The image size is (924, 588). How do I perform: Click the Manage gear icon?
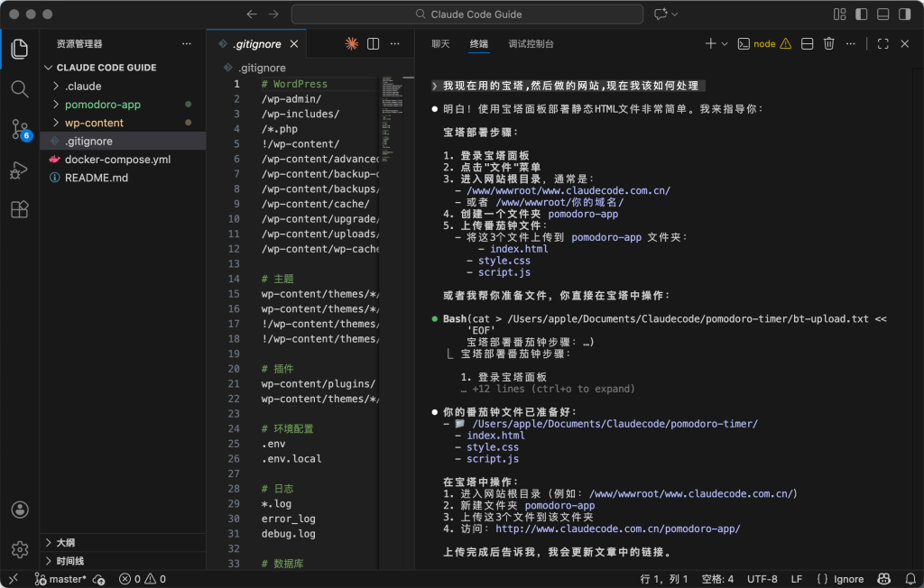coord(20,549)
